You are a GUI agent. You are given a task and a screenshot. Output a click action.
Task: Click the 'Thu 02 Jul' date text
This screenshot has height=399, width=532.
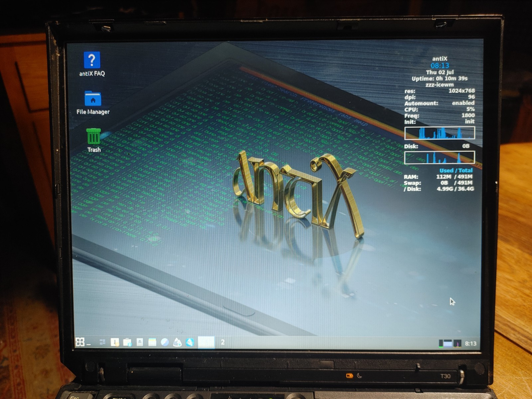[440, 72]
